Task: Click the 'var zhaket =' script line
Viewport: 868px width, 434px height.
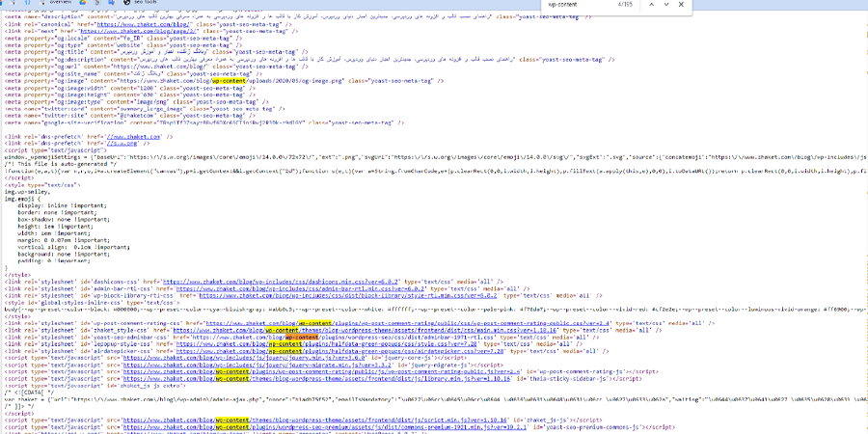Action: click(x=436, y=399)
